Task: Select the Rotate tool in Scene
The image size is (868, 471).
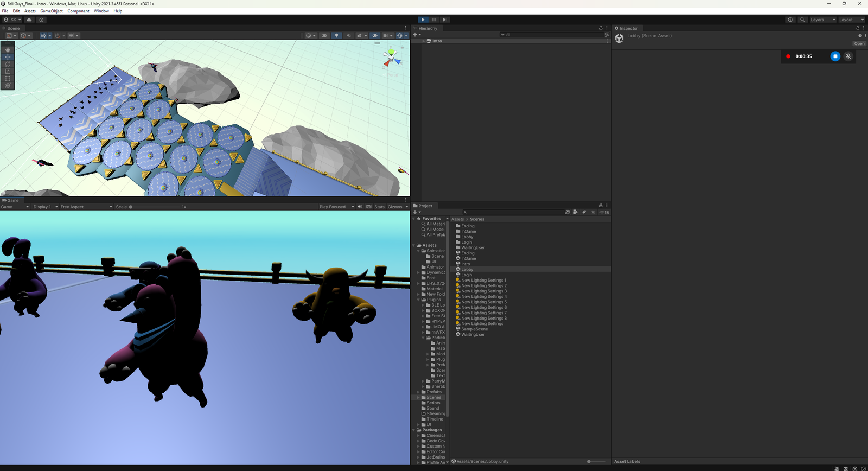Action: pyautogui.click(x=8, y=64)
